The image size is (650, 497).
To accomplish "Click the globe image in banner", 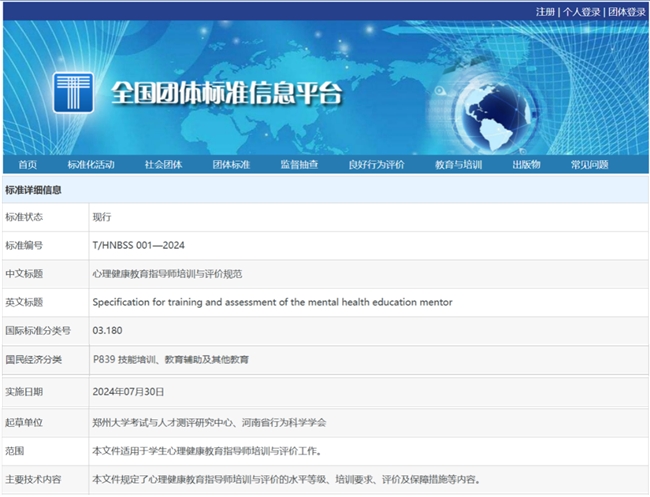I will click(496, 115).
